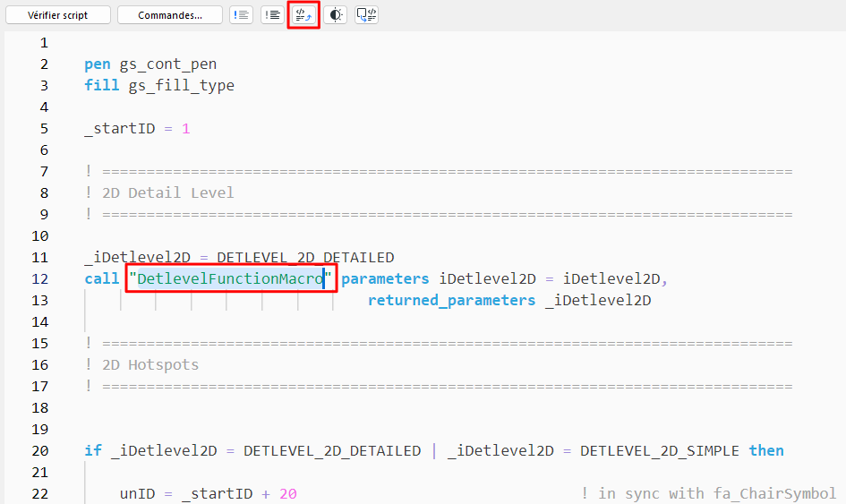
Task: Click line number 20 in the gutter
Action: [40, 451]
